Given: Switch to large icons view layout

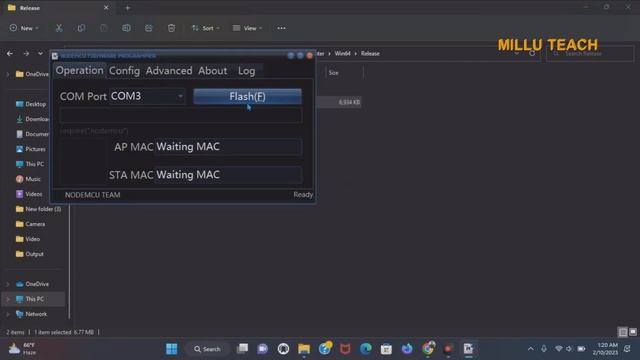Looking at the screenshot, I should tap(633, 332).
